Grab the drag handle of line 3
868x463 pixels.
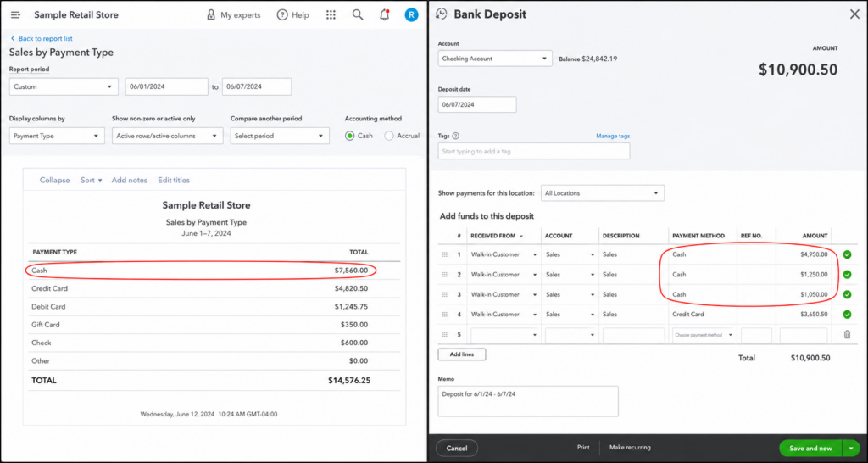(444, 294)
